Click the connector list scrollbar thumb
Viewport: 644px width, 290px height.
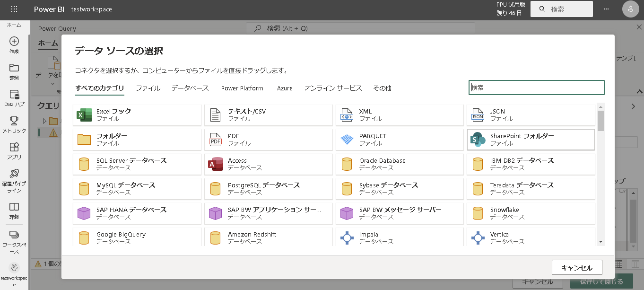(600, 120)
